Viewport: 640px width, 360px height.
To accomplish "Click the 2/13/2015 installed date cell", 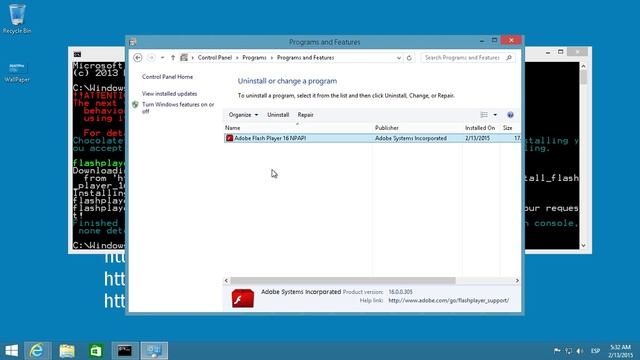I will pyautogui.click(x=477, y=138).
